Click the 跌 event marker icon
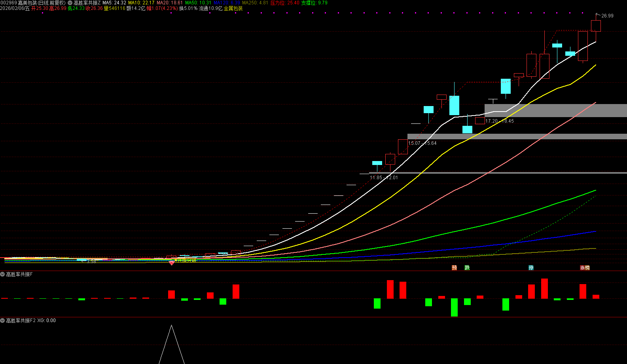Image resolution: width=627 pixels, height=364 pixels. pos(467,268)
